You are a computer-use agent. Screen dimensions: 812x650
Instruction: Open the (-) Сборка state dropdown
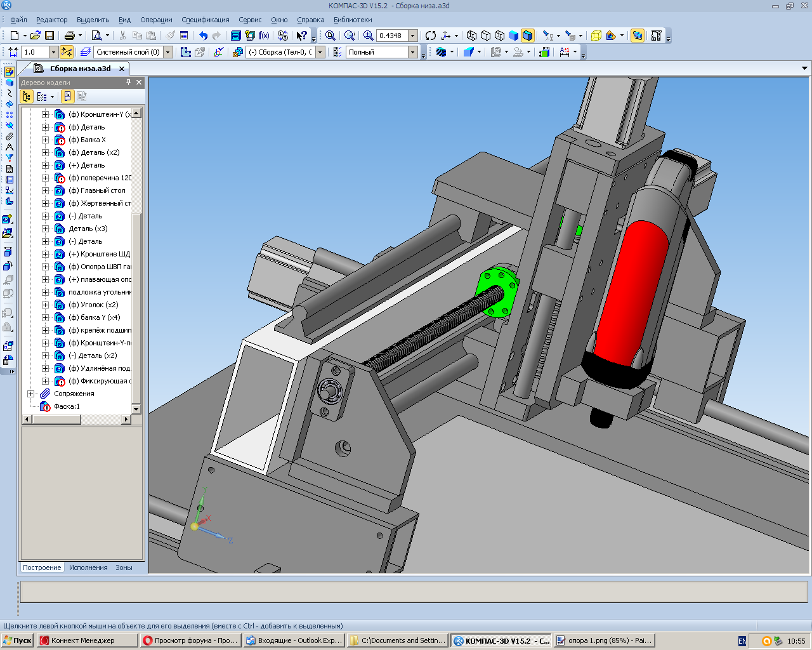[320, 52]
